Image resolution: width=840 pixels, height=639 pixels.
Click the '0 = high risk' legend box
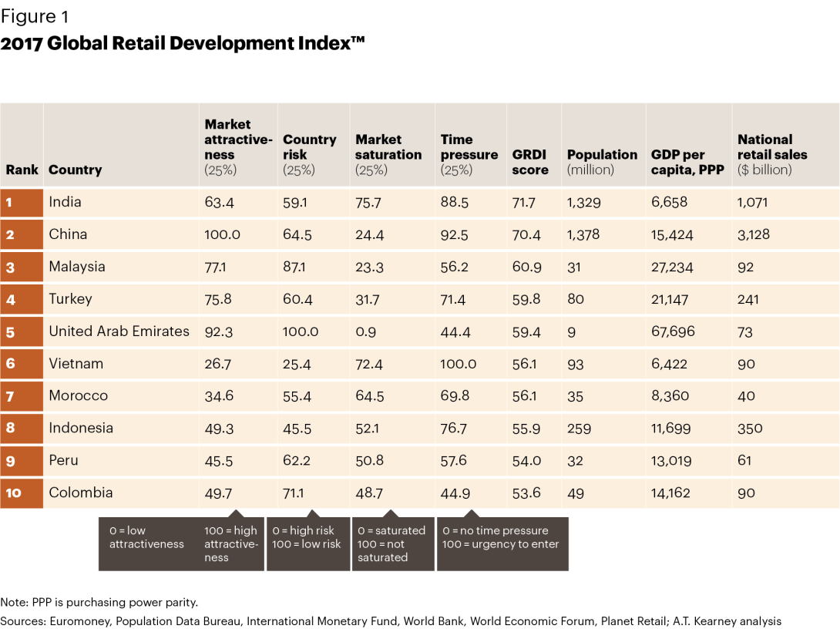point(308,543)
